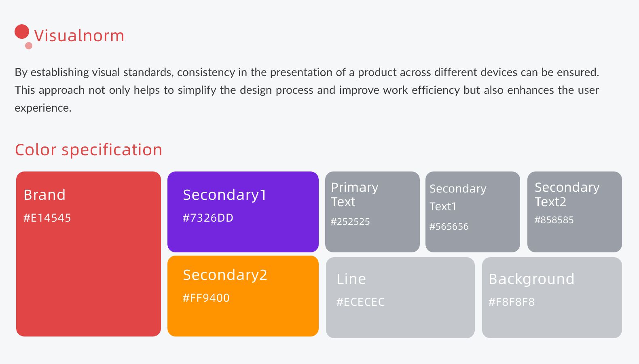Click the #7326DD hex code

point(208,218)
